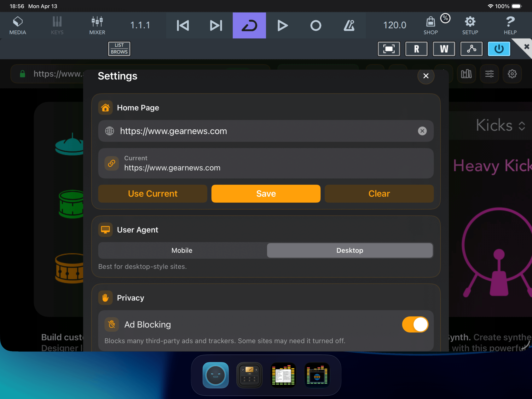The height and width of the screenshot is (399, 532).
Task: Open the KEYS keyboard panel
Action: click(57, 25)
